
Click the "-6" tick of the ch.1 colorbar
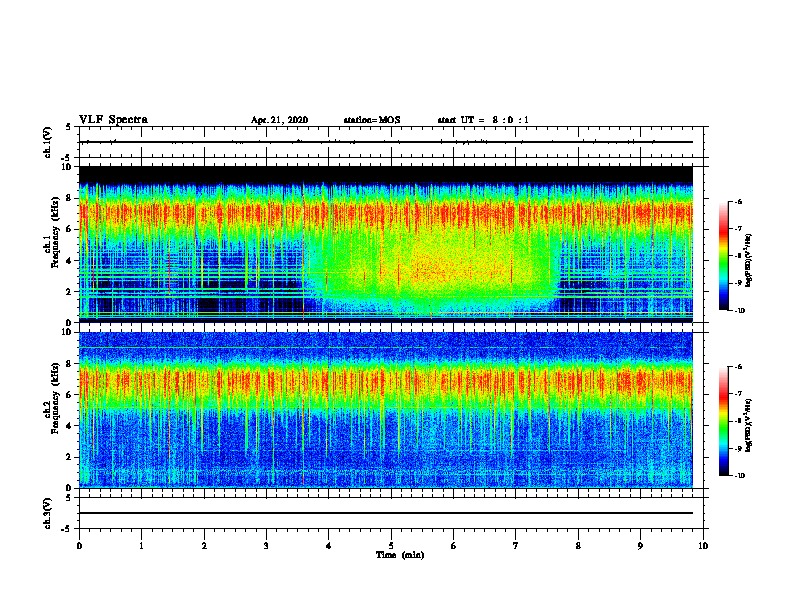pos(738,202)
